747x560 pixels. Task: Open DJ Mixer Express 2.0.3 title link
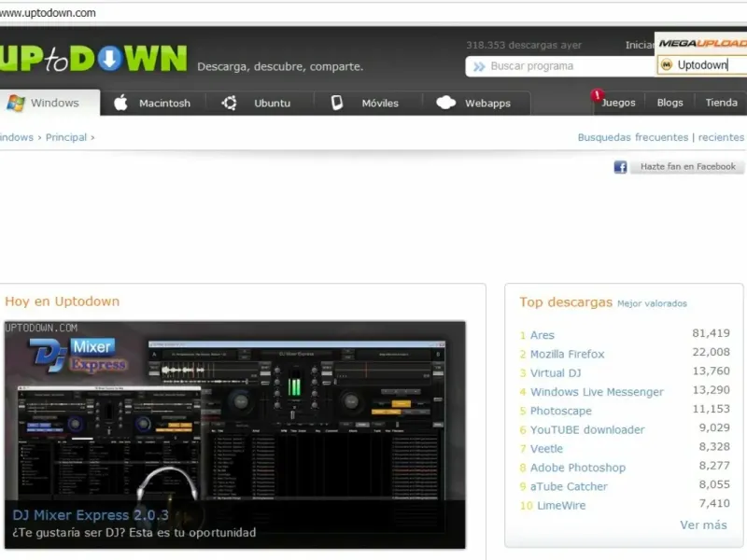tap(91, 515)
